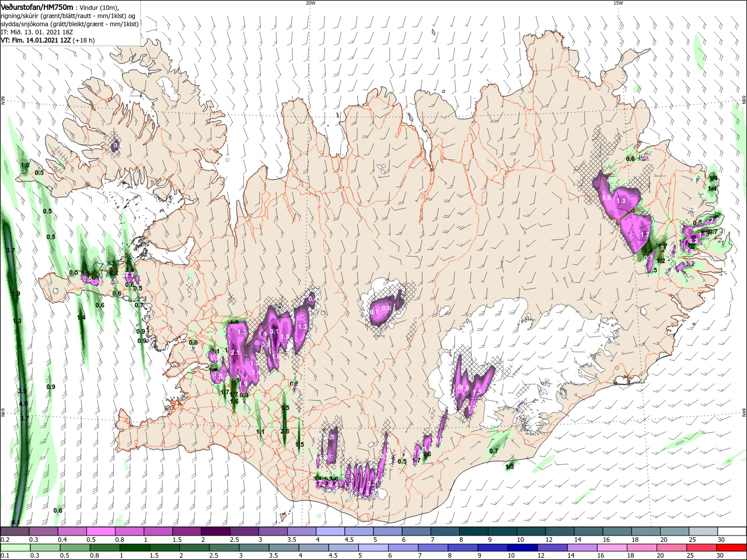Viewport: 747px width, 560px height.
Task: Click the 20W longitude label
Action: [310, 3]
